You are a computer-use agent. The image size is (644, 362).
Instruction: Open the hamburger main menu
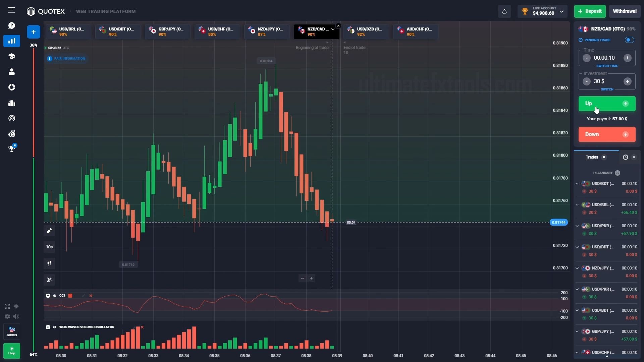click(11, 10)
